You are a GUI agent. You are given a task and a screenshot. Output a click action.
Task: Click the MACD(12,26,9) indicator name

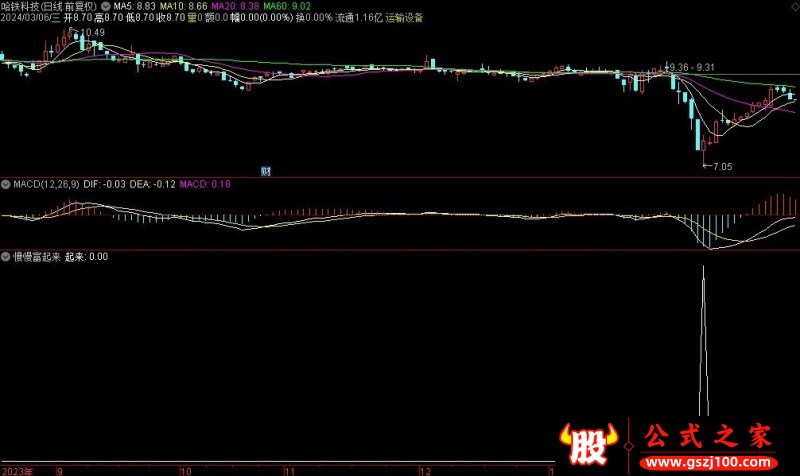(42, 184)
